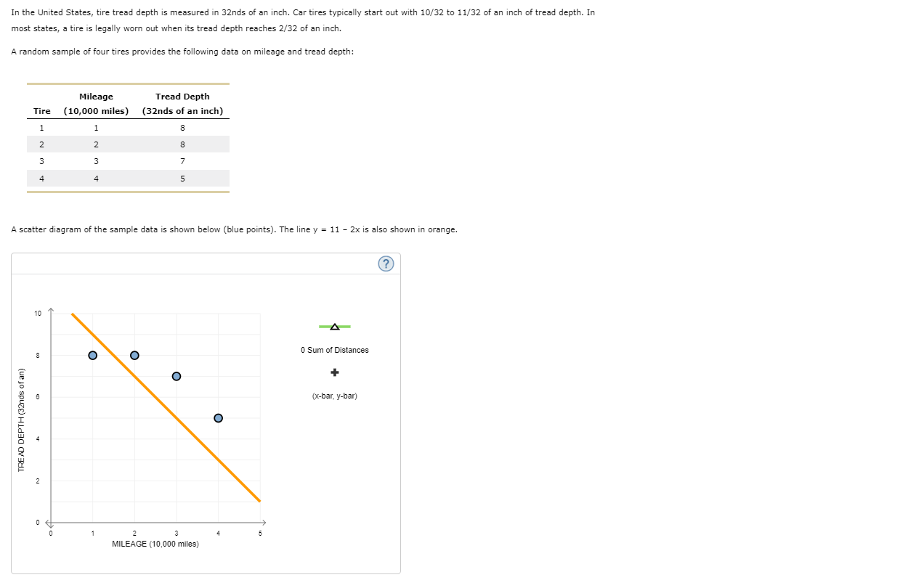The width and height of the screenshot is (900, 588).
Task: Click the MILEAGE (10,000 miles) axis label
Action: point(155,543)
